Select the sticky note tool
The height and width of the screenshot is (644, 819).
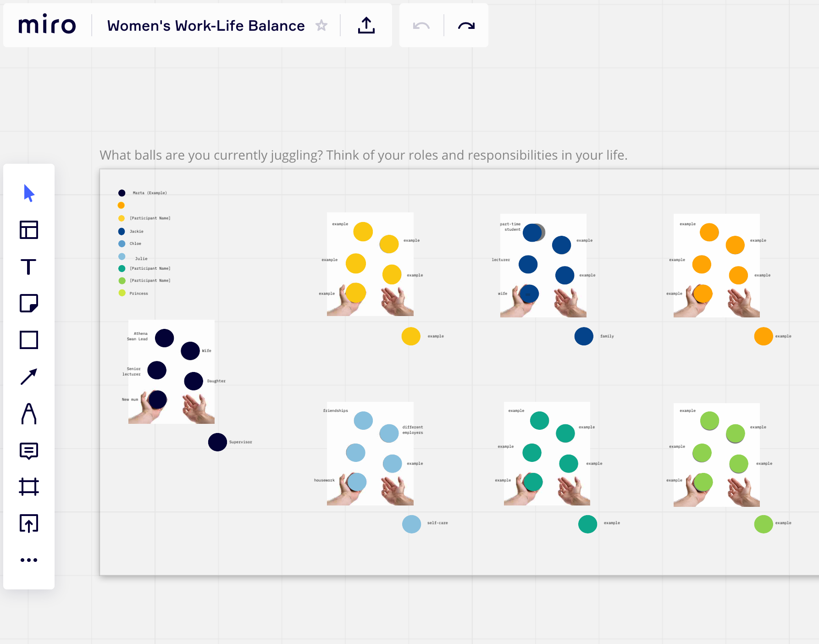[29, 303]
